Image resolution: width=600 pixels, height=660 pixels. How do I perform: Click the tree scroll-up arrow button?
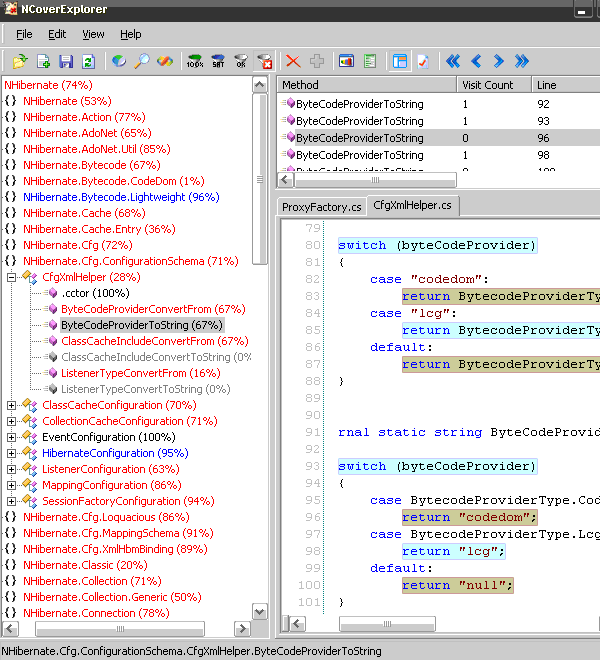pos(260,85)
